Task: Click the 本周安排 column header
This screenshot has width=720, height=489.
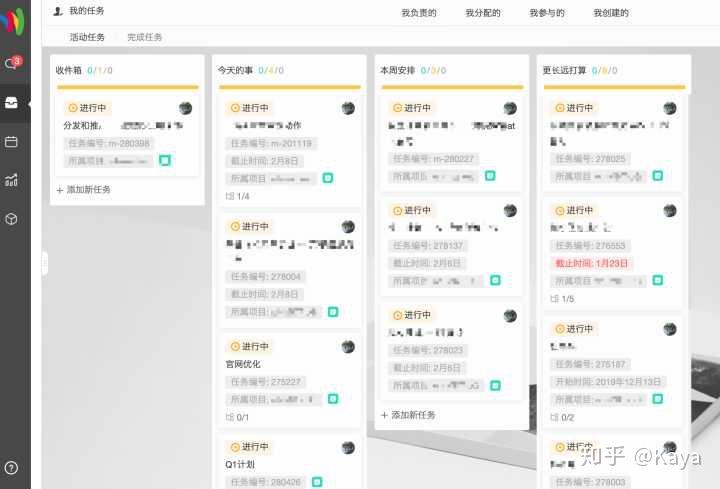Action: 398,70
